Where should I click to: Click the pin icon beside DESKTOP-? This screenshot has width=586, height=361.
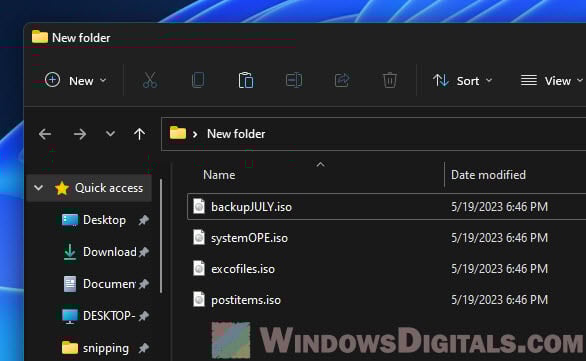(x=144, y=317)
